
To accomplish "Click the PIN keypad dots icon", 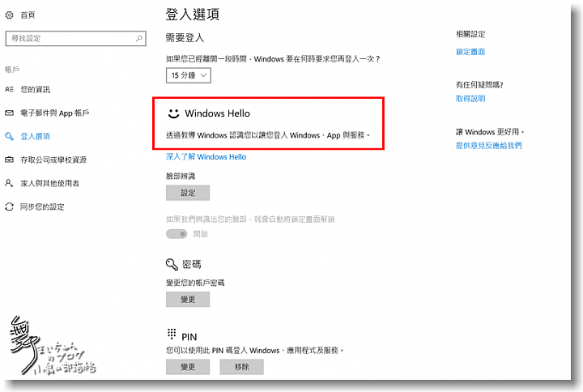I will pos(172,334).
